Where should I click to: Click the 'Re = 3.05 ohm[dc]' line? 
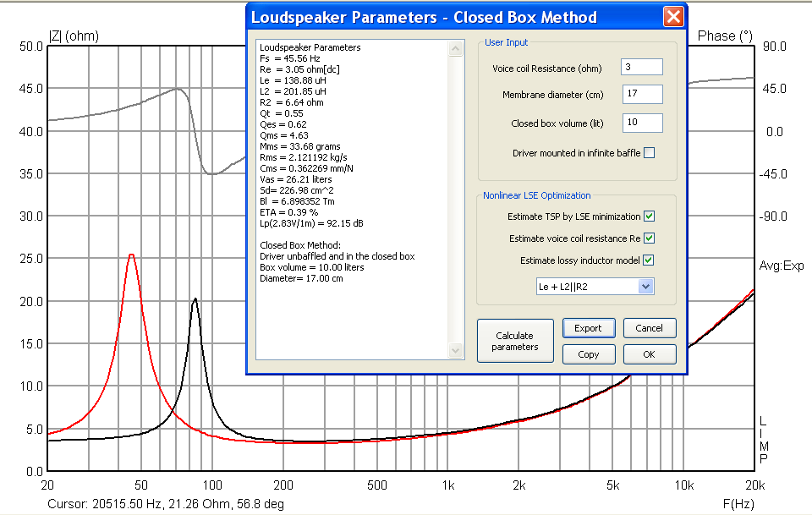(299, 69)
